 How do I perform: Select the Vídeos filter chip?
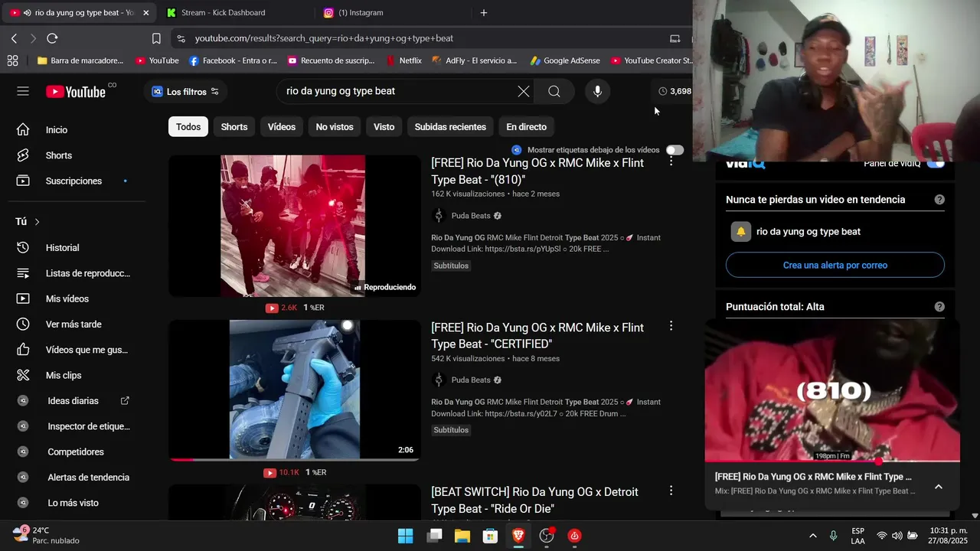pos(282,127)
